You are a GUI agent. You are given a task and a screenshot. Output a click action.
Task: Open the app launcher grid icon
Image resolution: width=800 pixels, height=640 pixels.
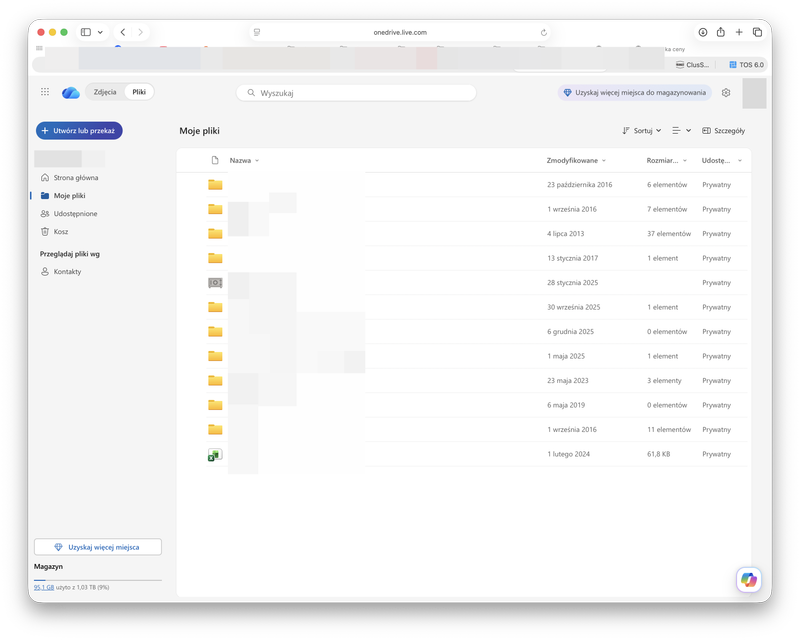click(45, 92)
